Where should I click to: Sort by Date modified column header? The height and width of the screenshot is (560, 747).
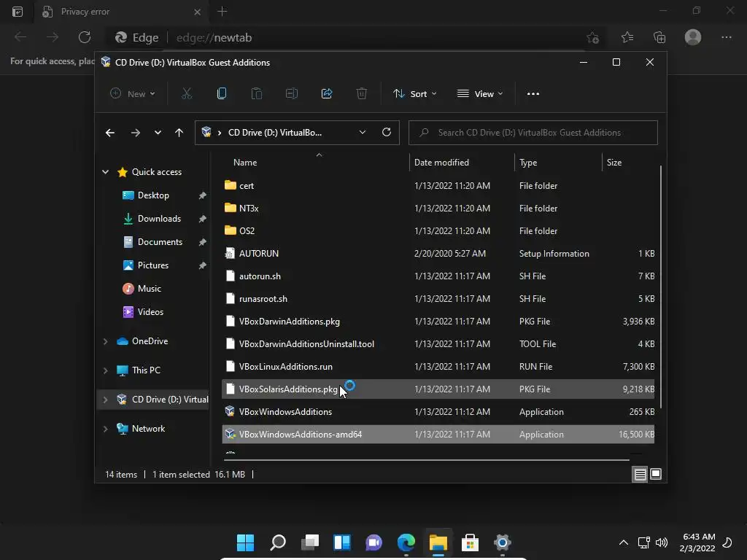point(441,163)
